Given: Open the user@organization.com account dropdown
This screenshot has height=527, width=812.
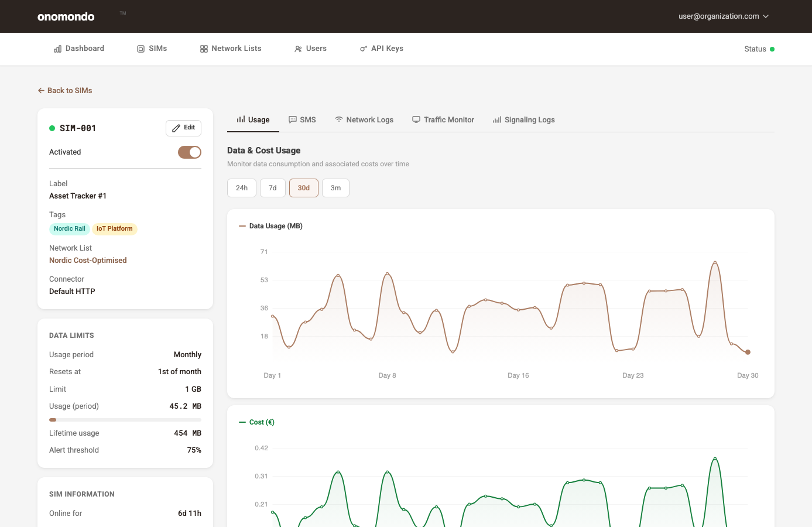Looking at the screenshot, I should click(x=724, y=16).
